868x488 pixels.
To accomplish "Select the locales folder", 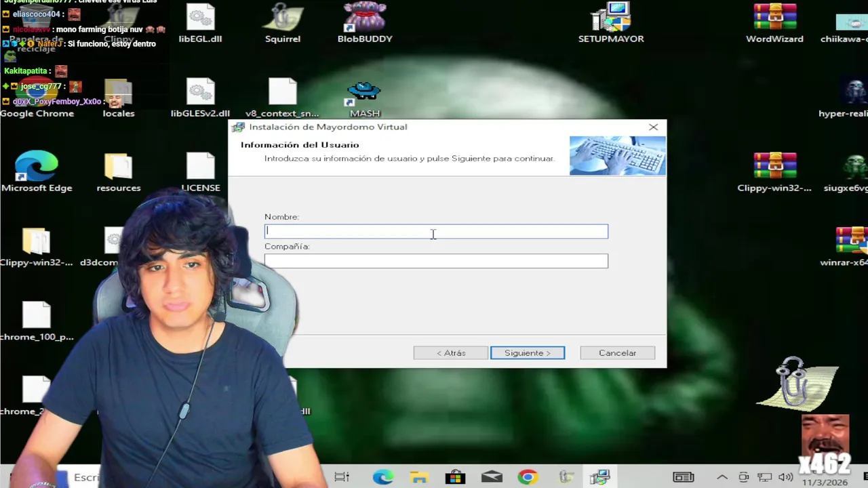I will click(x=119, y=98).
